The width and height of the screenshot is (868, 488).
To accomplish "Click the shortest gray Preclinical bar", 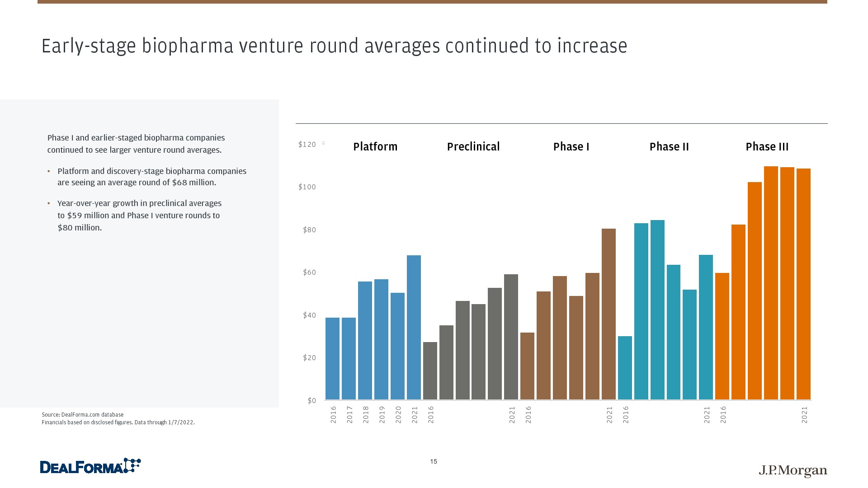I will 430,371.
